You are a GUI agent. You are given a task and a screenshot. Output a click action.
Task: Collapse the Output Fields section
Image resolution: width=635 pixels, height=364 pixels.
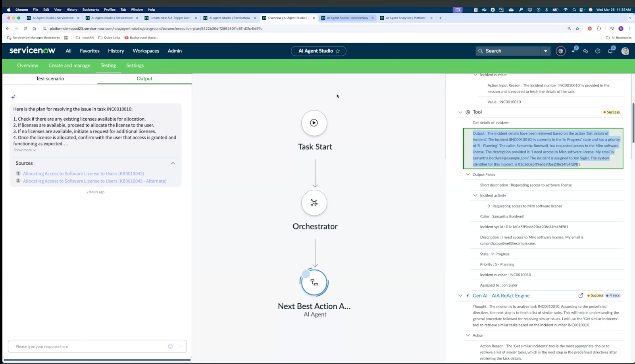click(x=468, y=174)
